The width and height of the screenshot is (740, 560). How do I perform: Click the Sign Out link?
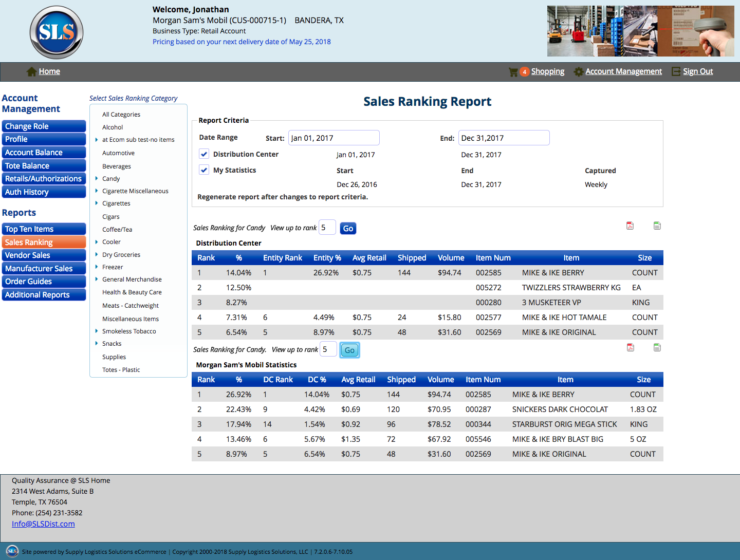pos(698,71)
